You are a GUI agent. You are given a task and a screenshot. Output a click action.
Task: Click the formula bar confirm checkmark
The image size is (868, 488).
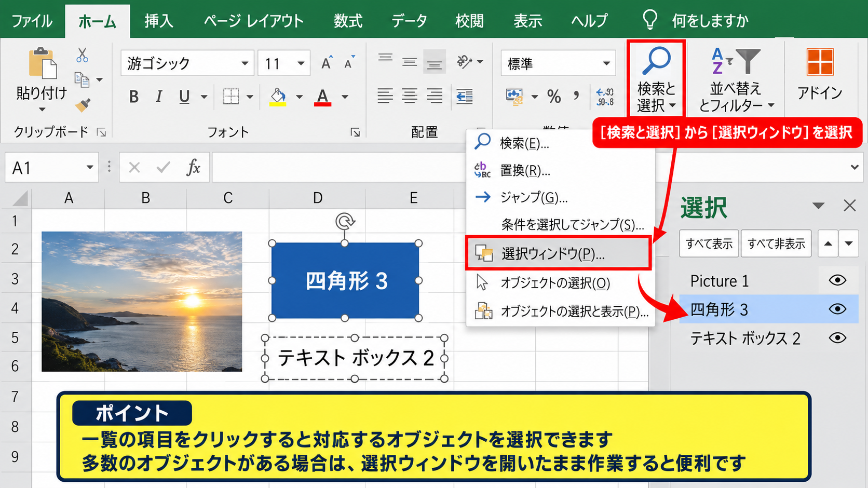click(x=164, y=167)
